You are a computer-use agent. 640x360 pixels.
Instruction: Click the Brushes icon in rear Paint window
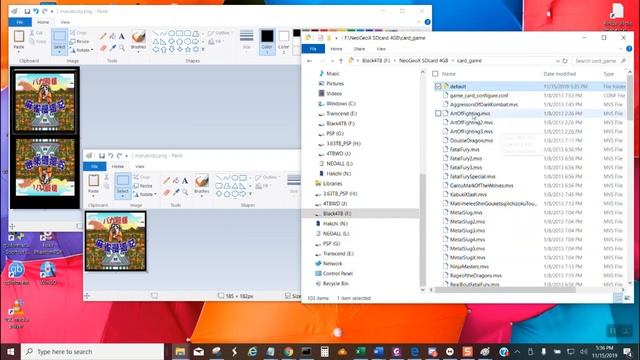(138, 37)
